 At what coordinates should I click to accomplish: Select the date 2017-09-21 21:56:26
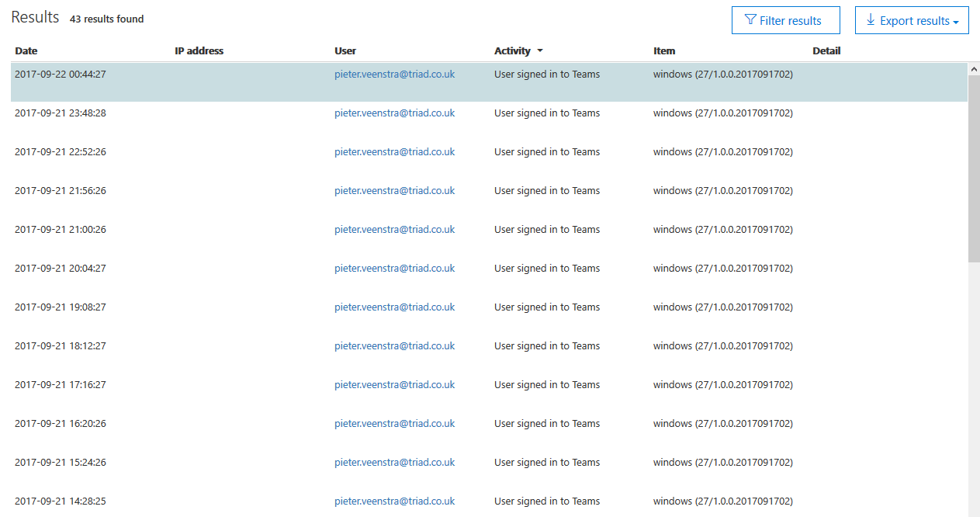pos(61,191)
